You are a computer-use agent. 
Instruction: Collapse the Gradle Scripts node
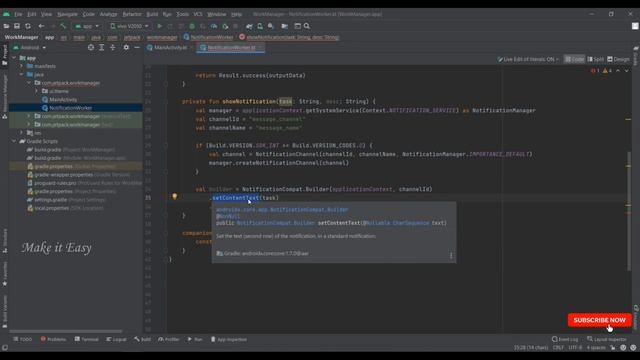[15, 141]
